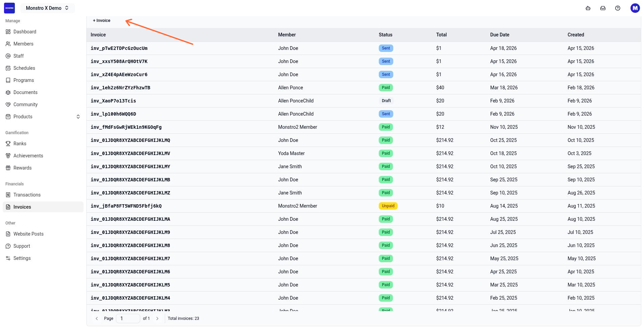Open the help question-mark icon

tap(618, 8)
